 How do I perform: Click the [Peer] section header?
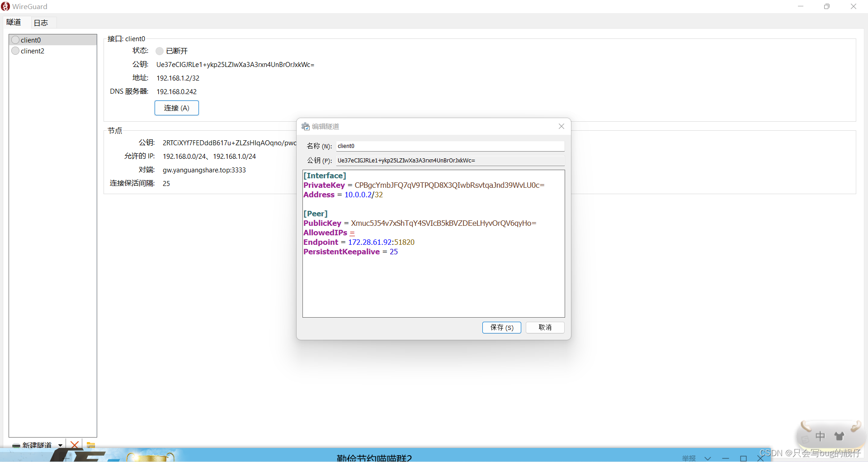316,214
